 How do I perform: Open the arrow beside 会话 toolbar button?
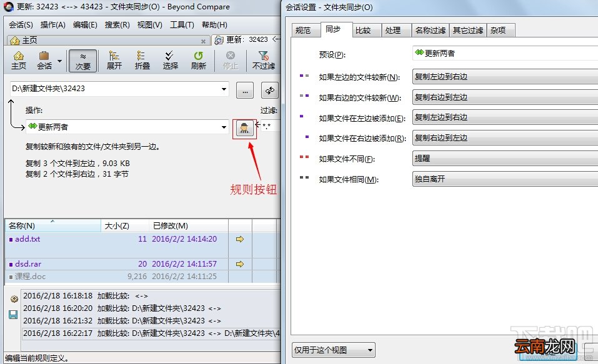(x=59, y=61)
